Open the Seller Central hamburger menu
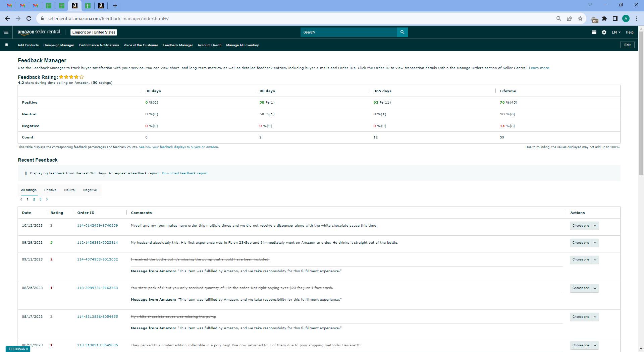 (x=6, y=32)
